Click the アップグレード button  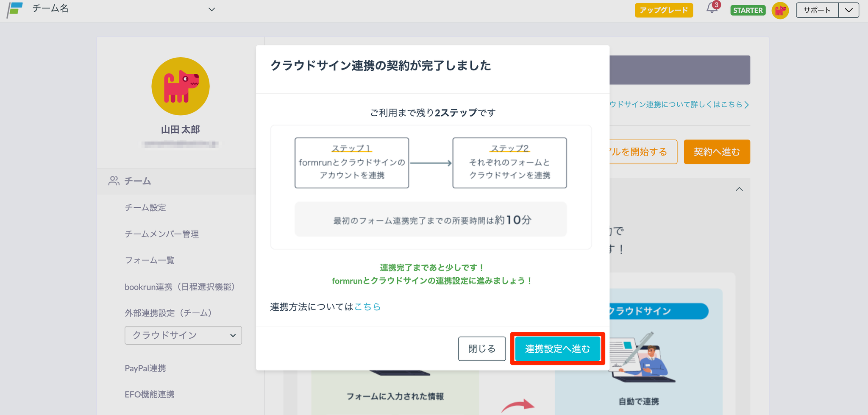664,10
